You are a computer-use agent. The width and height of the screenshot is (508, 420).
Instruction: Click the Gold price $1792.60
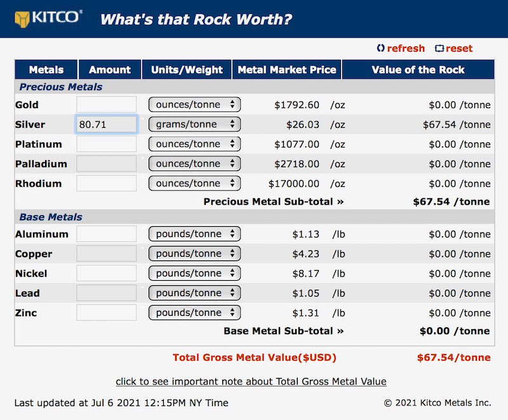point(297,105)
